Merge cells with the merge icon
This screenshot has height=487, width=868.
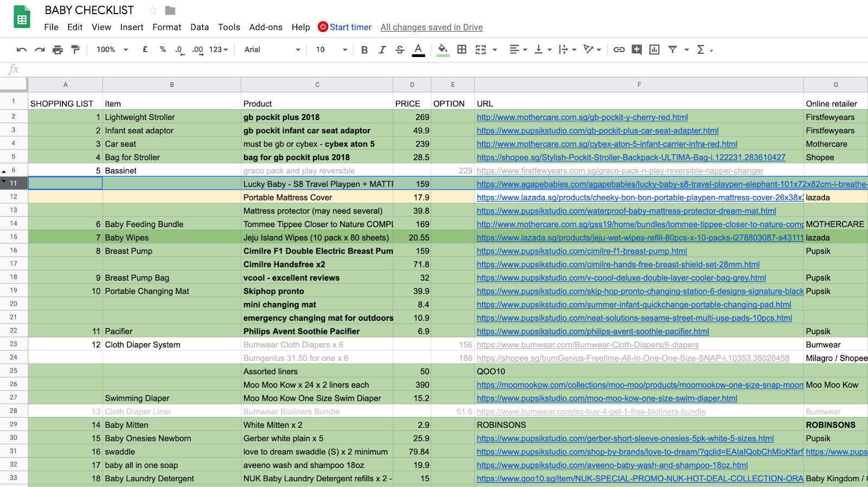coord(481,49)
